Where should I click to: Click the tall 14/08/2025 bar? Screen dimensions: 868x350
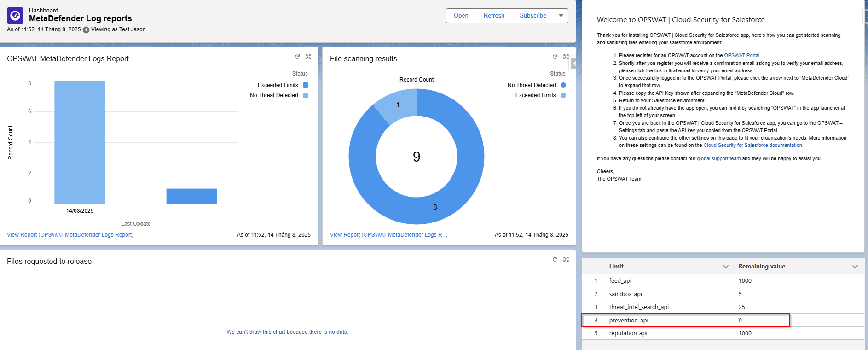click(x=80, y=142)
